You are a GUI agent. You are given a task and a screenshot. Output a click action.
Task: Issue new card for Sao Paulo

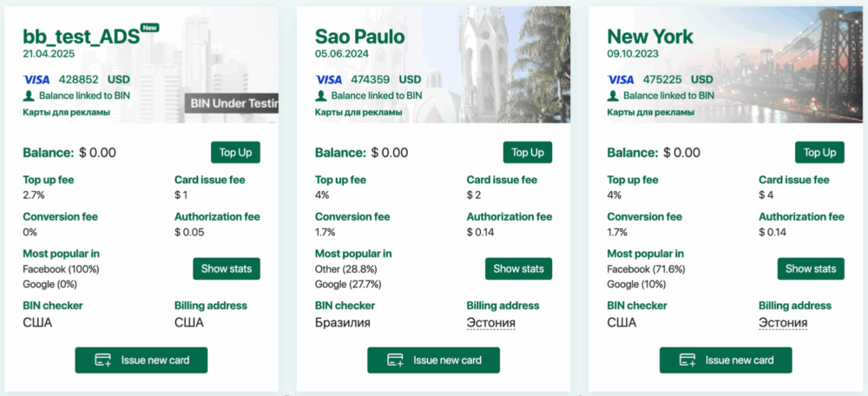(433, 360)
